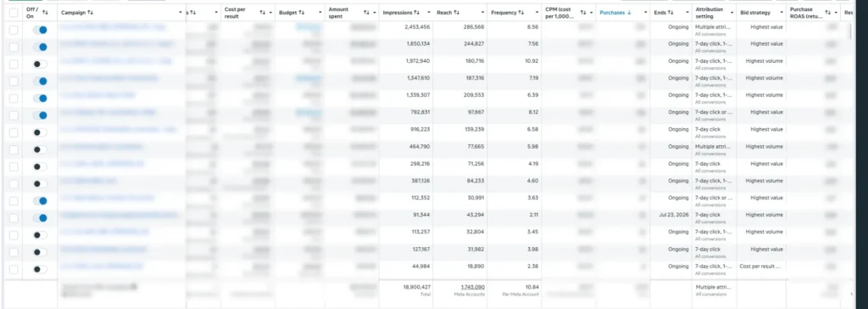Click the 1,339,307 impressions value
Viewport: 868px width, 309px height.
tap(418, 95)
